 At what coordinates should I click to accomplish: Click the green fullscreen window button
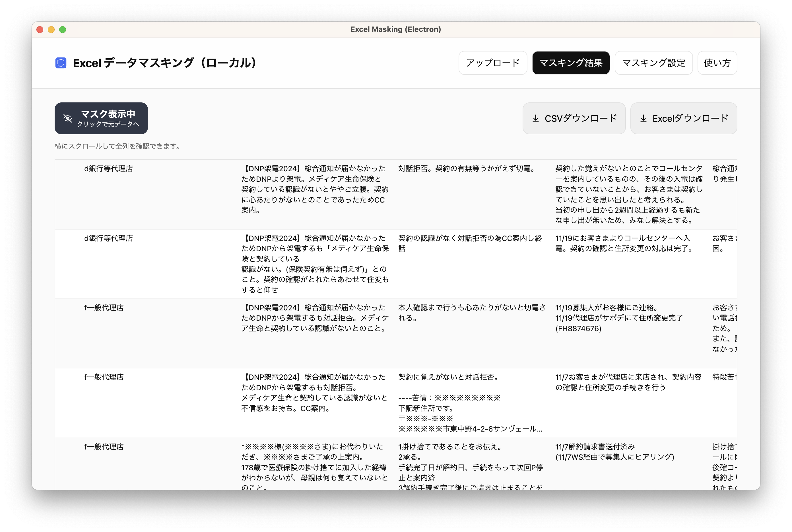63,30
